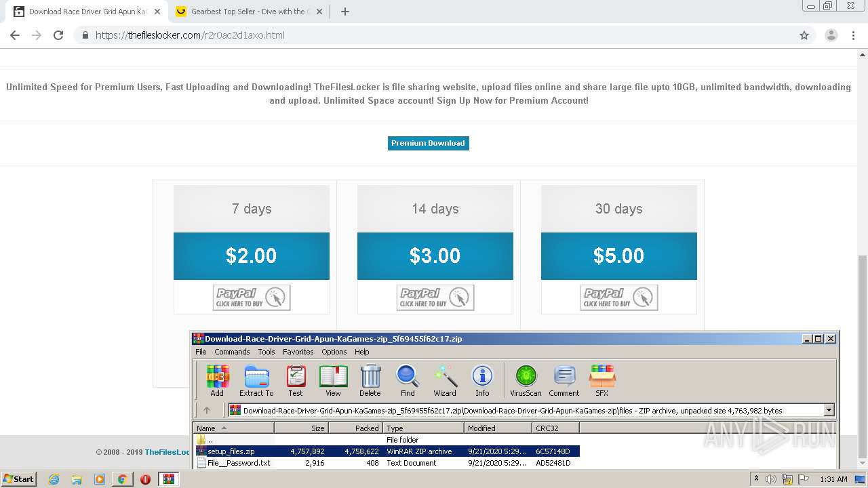Viewport: 868px width, 488px height.
Task: Open the WinRAR Options menu
Action: 334,352
